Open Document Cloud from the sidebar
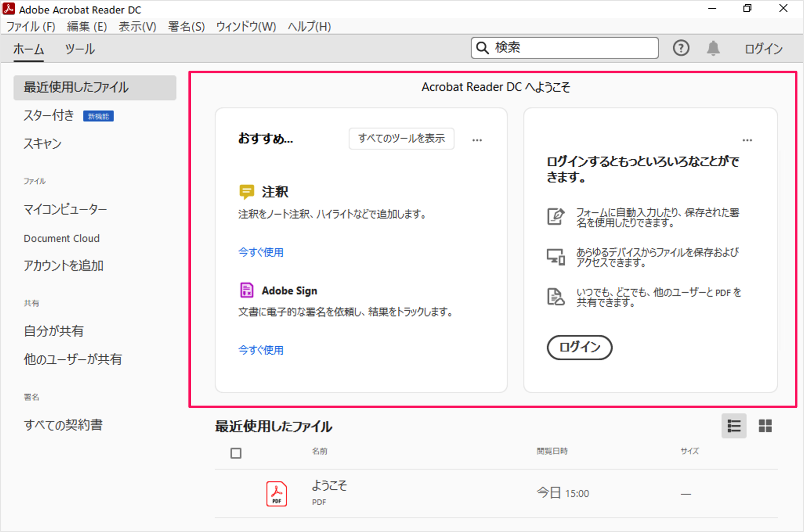The width and height of the screenshot is (804, 532). [62, 238]
